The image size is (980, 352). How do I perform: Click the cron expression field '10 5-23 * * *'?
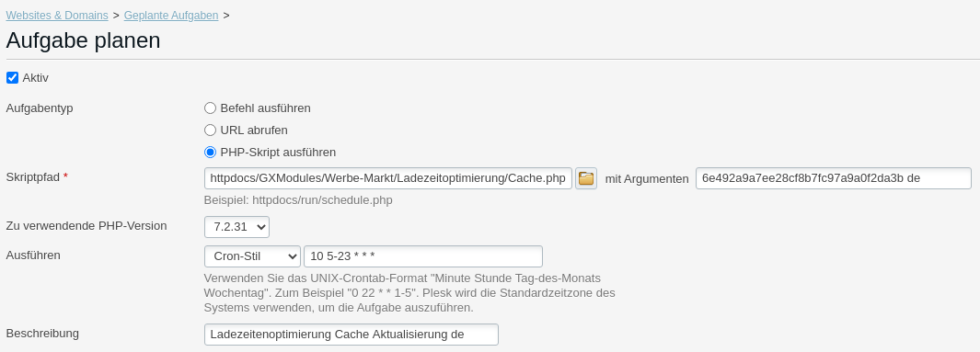click(423, 256)
